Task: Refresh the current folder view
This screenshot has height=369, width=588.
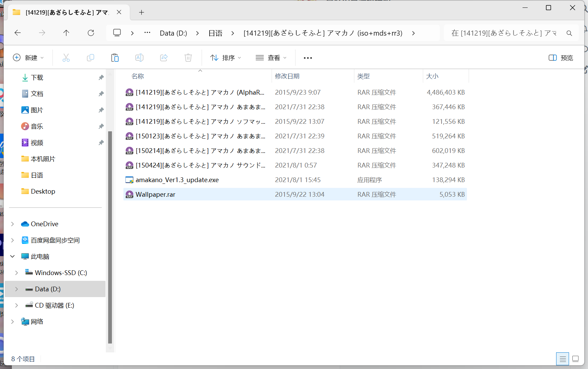Action: point(91,33)
